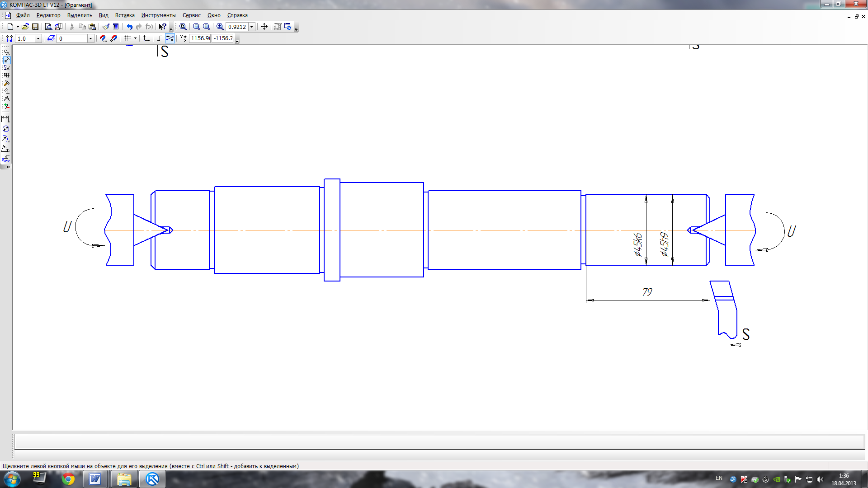This screenshot has height=488, width=868.
Task: Open snap settings magnet icon
Action: [103, 38]
